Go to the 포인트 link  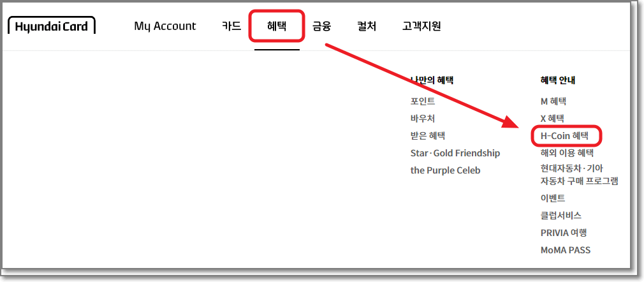click(423, 101)
